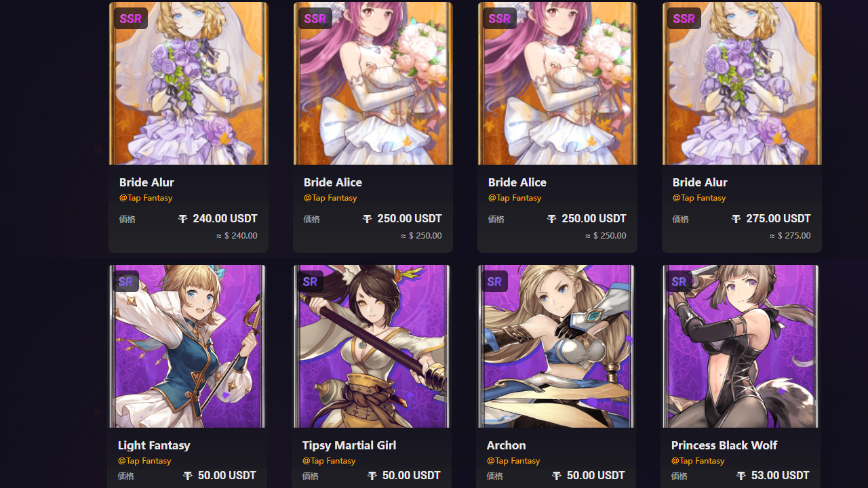This screenshot has width=868, height=488.
Task: Click the @Tap Fantasy link under Princess Black Wolf
Action: click(697, 460)
